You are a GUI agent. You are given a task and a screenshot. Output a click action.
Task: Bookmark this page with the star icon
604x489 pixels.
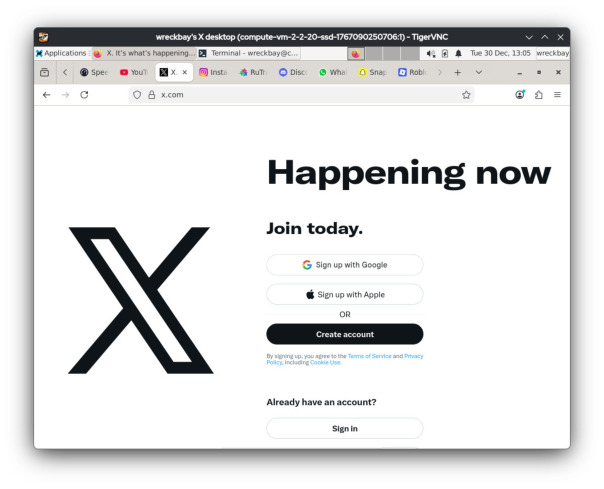[466, 95]
